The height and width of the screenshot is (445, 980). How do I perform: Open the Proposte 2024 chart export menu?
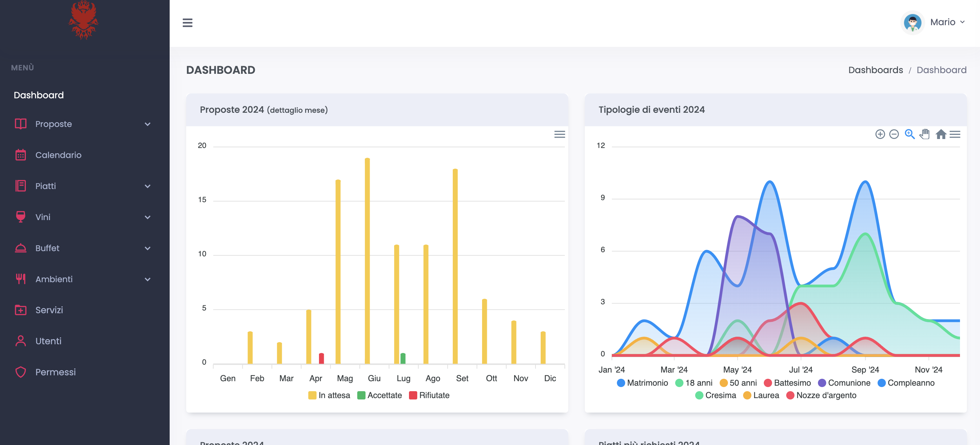tap(559, 135)
